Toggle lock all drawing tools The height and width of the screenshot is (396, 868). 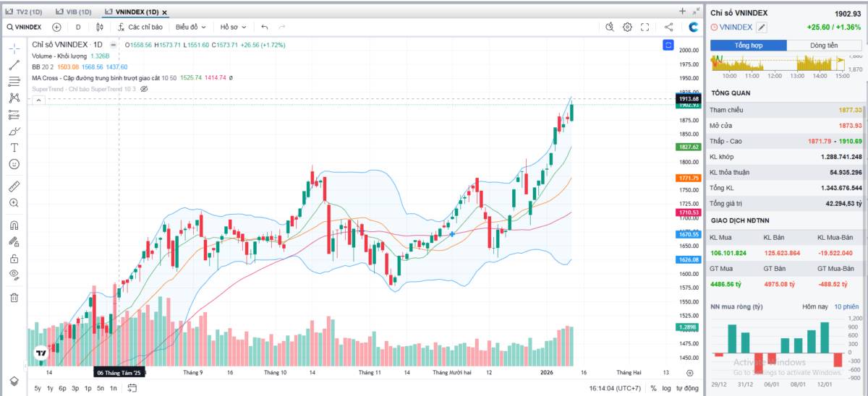point(14,258)
